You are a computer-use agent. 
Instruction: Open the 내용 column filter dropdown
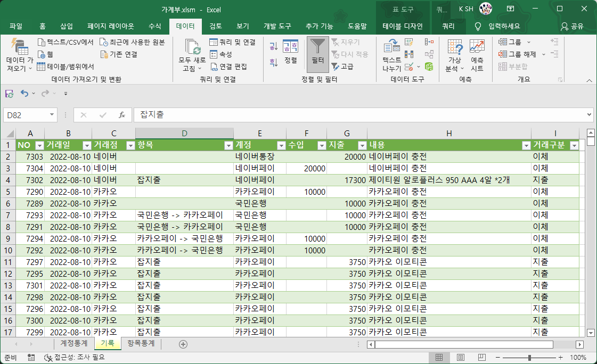[x=526, y=145]
